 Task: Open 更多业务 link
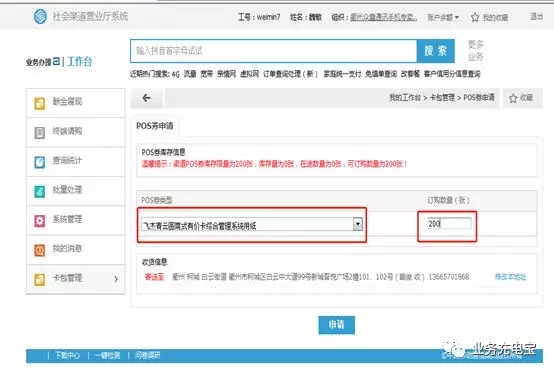coord(476,50)
